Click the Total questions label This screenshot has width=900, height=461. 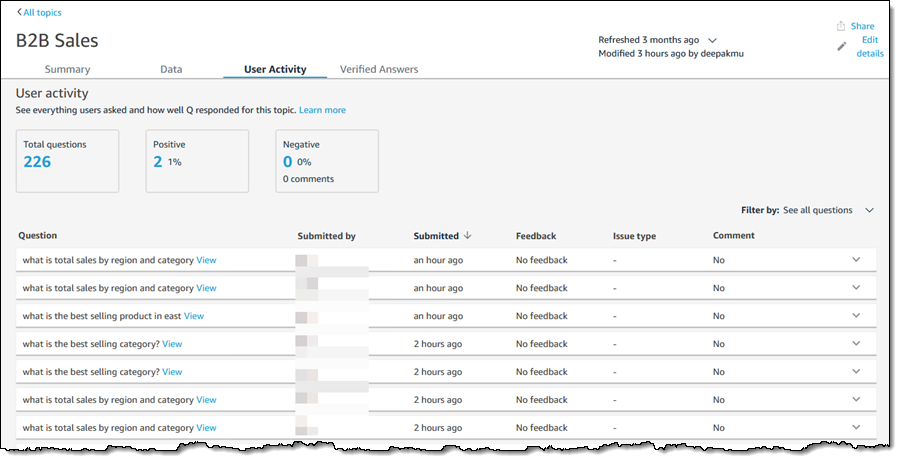tap(55, 145)
